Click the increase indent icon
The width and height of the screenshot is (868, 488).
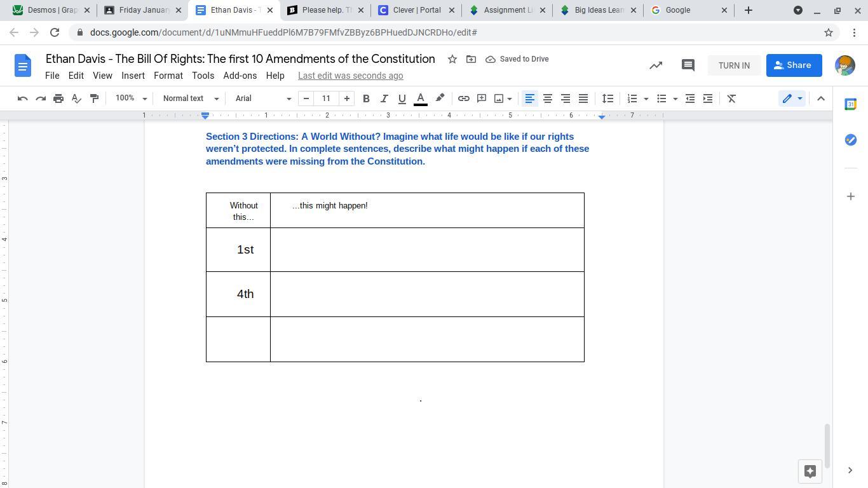tap(708, 98)
